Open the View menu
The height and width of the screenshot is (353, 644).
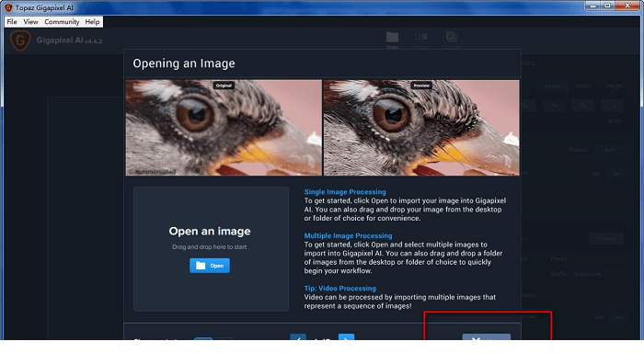click(30, 22)
